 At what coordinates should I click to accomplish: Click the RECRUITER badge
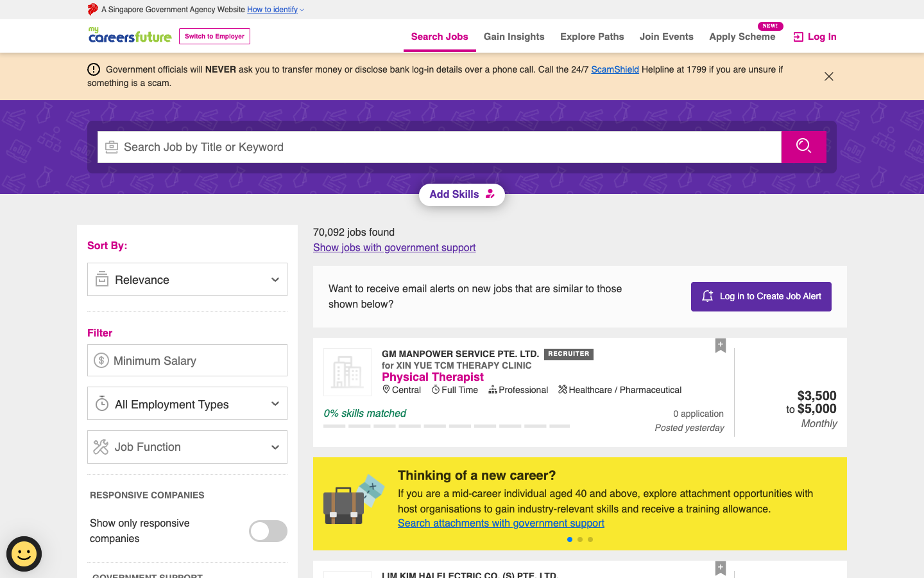coord(569,354)
